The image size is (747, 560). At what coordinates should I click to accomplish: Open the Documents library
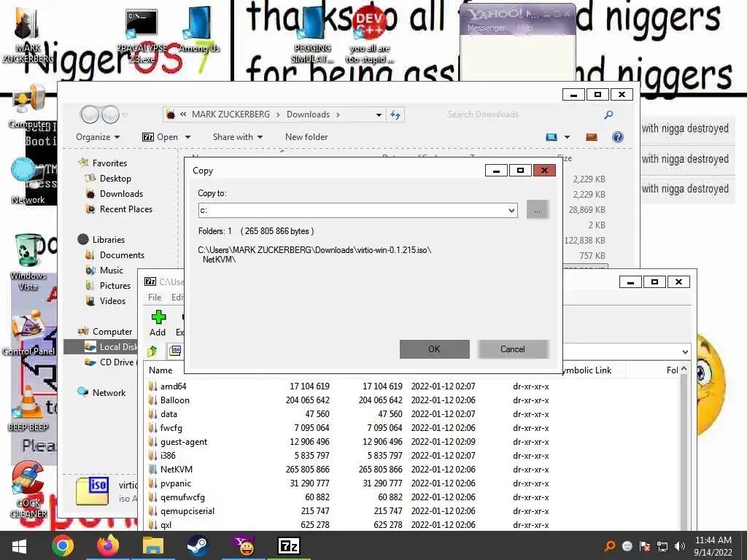[x=122, y=254]
